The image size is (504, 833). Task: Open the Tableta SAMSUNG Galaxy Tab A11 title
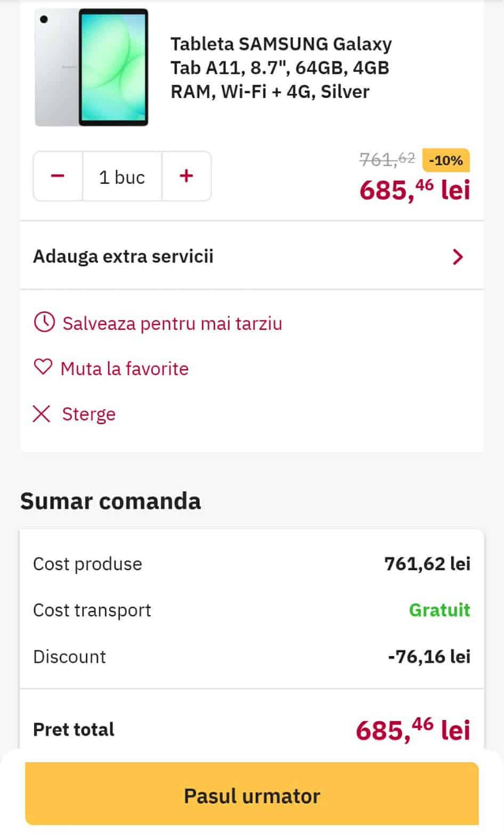click(281, 68)
